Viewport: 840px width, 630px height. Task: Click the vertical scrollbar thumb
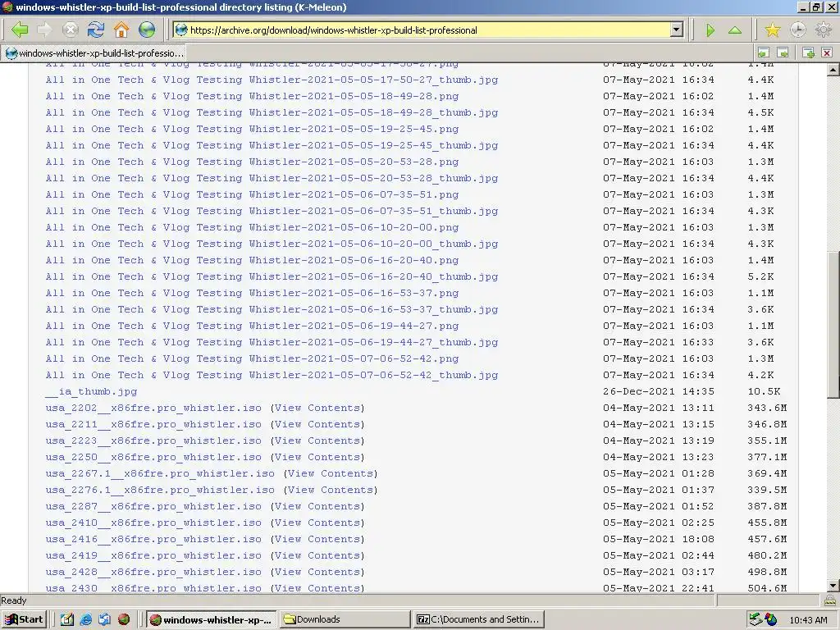[833, 324]
